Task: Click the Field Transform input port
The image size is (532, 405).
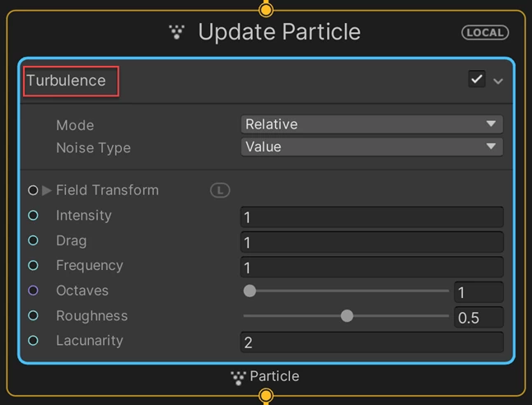Action: (33, 190)
